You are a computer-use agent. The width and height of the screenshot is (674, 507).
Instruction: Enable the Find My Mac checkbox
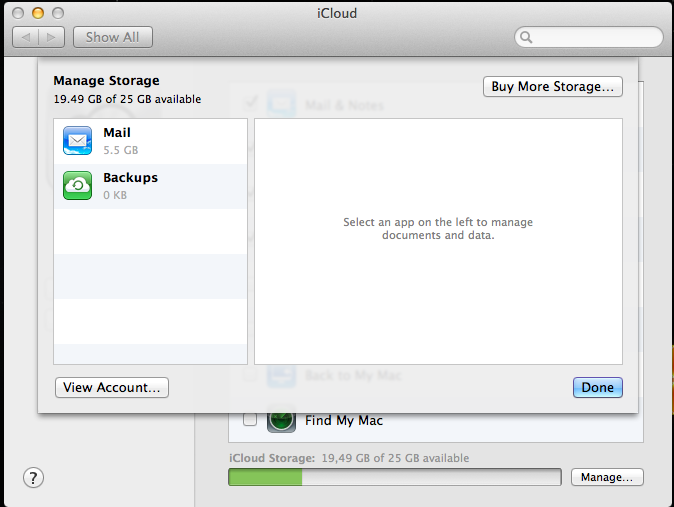click(x=250, y=419)
